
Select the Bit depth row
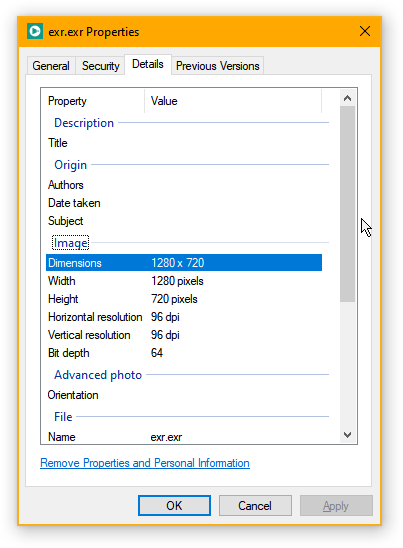(x=184, y=353)
